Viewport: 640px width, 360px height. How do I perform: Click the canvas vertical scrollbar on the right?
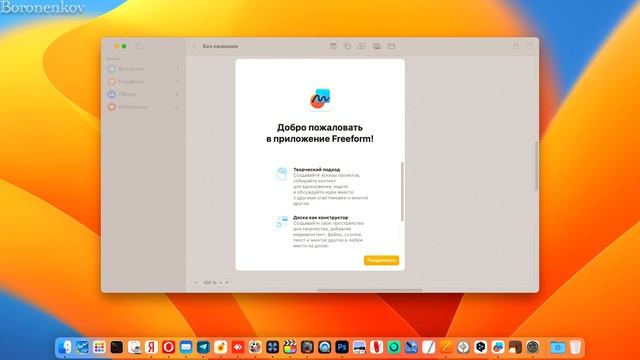(536, 165)
